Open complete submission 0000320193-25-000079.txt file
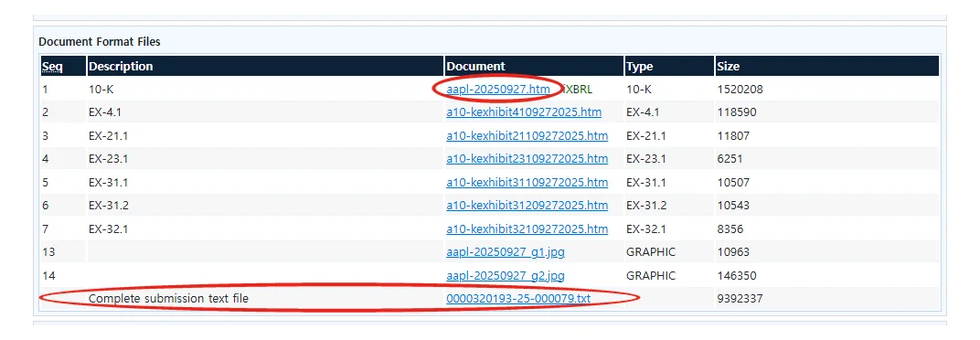Screen dimensions: 980x340 (518, 299)
